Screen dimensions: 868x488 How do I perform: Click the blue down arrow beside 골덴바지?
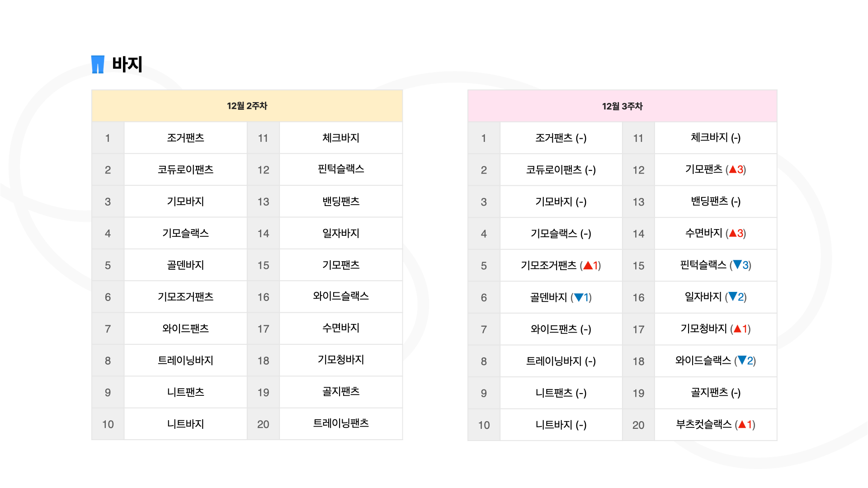coord(578,297)
